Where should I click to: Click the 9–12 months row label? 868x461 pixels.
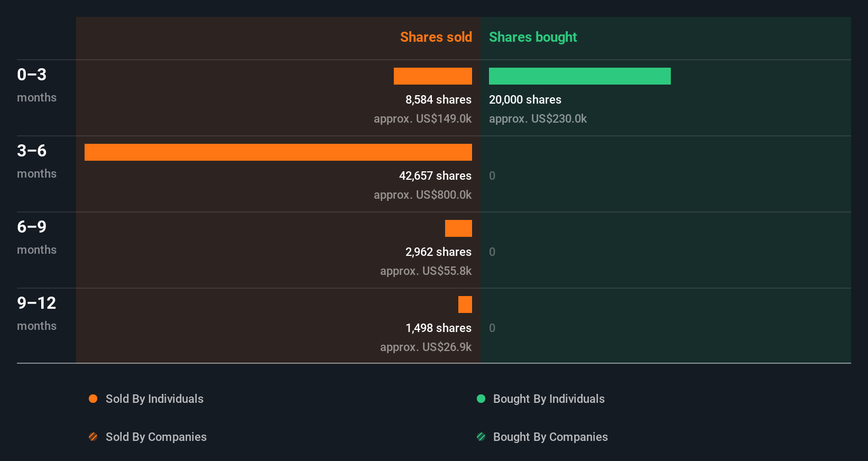36,313
